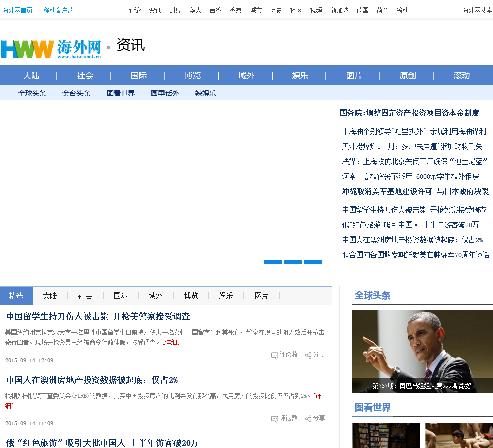
Task: Open 联合国向各国散发朝鲜 news link
Action: (416, 255)
